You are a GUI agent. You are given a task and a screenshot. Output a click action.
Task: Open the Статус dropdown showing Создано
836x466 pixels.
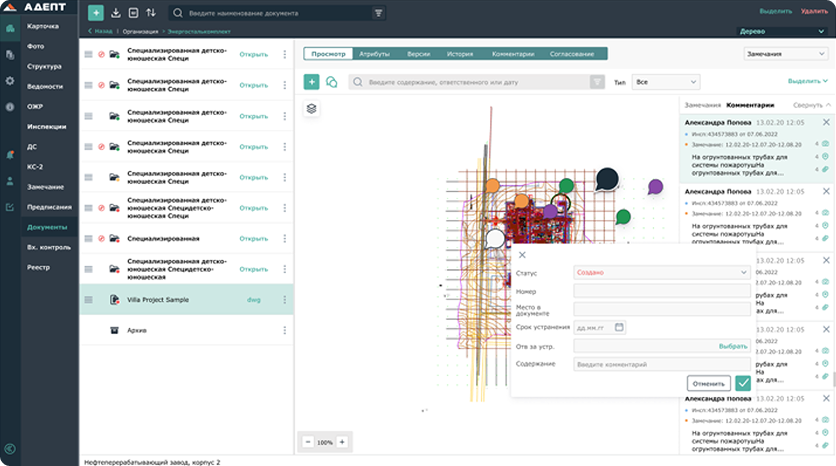[662, 272]
